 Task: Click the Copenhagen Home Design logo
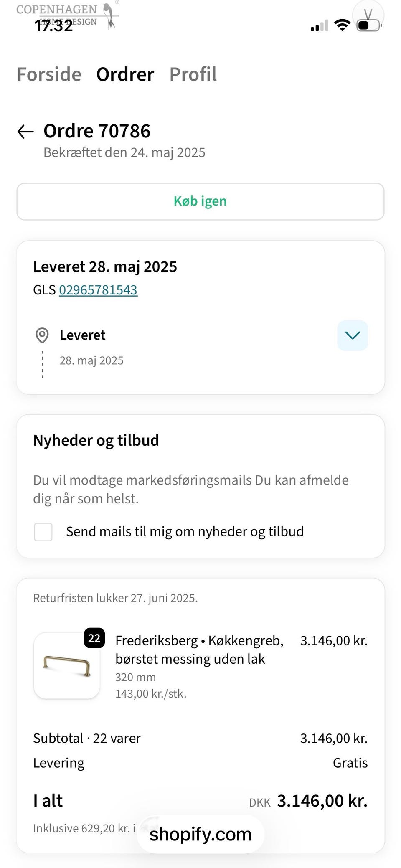point(68,15)
